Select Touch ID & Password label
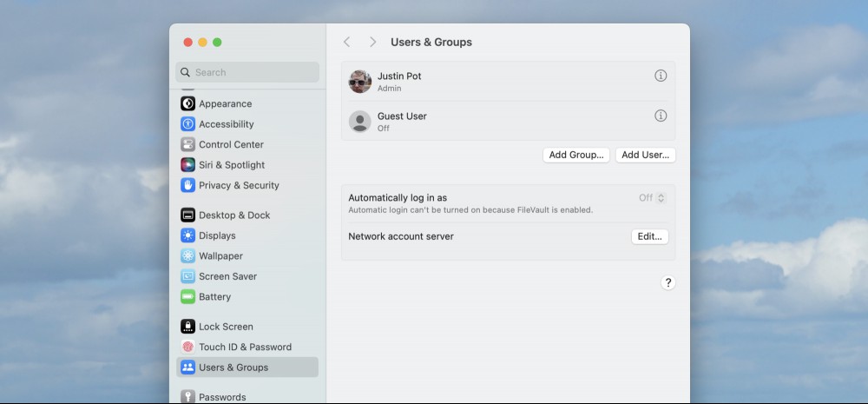 pyautogui.click(x=246, y=347)
